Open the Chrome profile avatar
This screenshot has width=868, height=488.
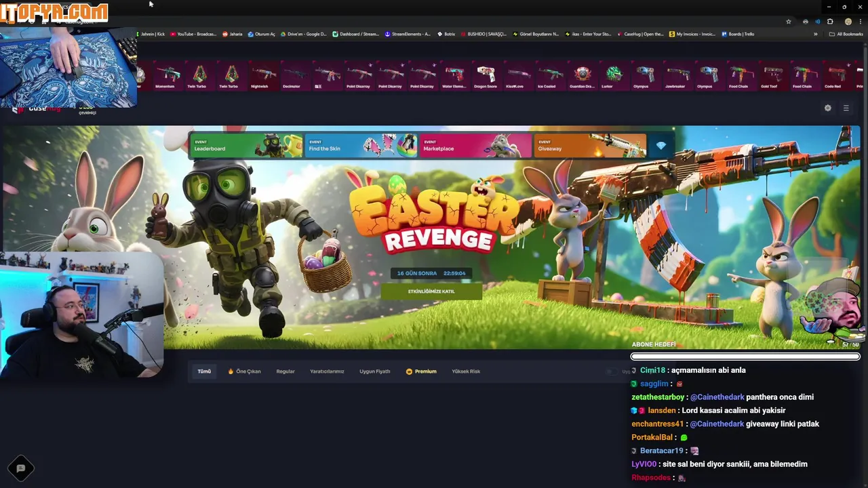[x=848, y=22]
